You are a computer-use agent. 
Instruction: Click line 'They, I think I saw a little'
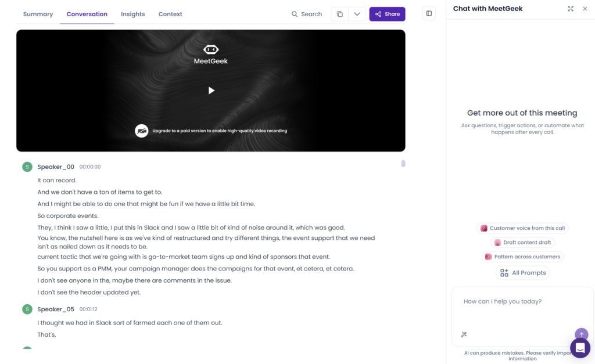click(x=191, y=228)
